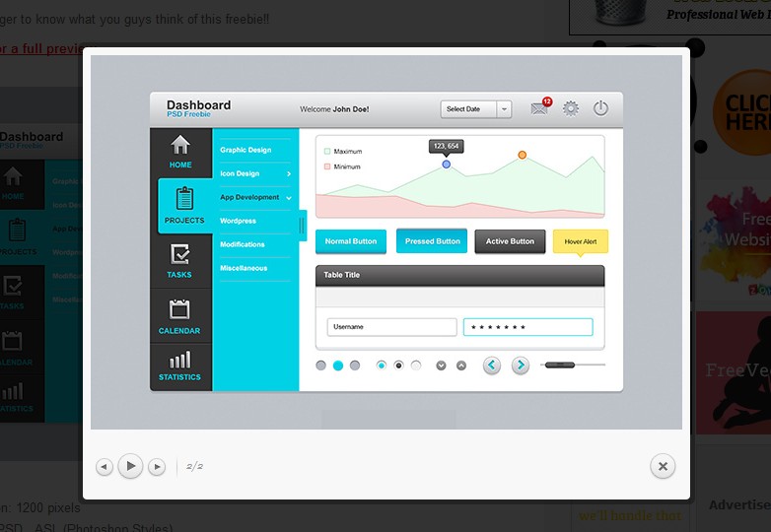The width and height of the screenshot is (771, 532).
Task: Click the Home icon in dashboard sidebar
Action: click(180, 146)
